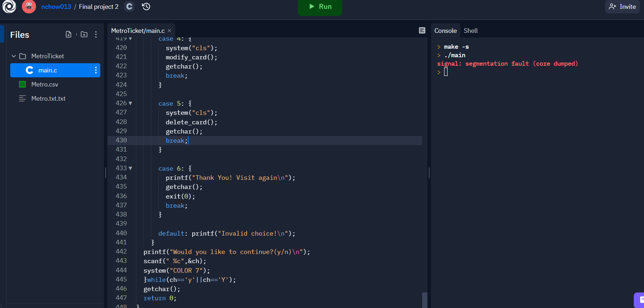Open the nchow013 user avatar
644x308 pixels.
coord(29,6)
